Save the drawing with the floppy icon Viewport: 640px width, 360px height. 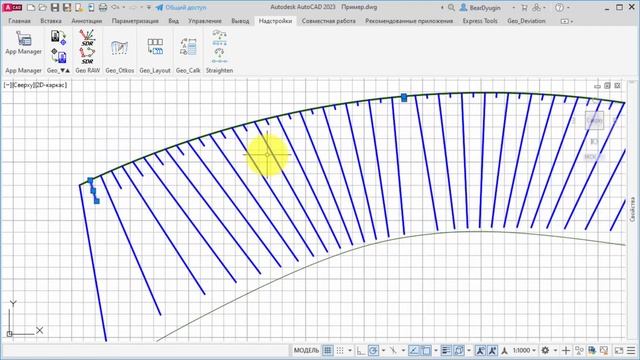point(55,7)
